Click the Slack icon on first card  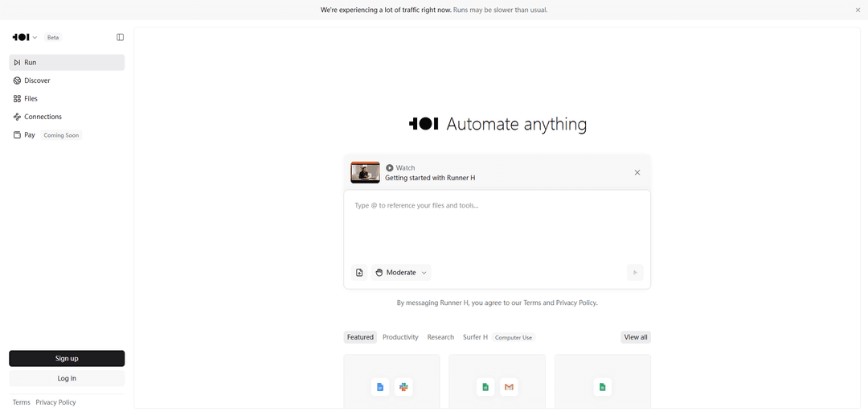pyautogui.click(x=403, y=387)
